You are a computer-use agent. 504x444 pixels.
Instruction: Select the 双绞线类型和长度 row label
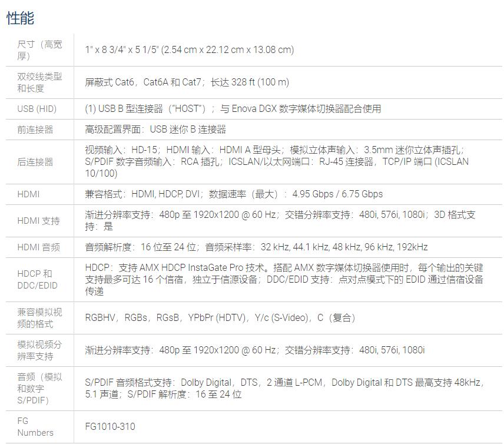pyautogui.click(x=39, y=82)
